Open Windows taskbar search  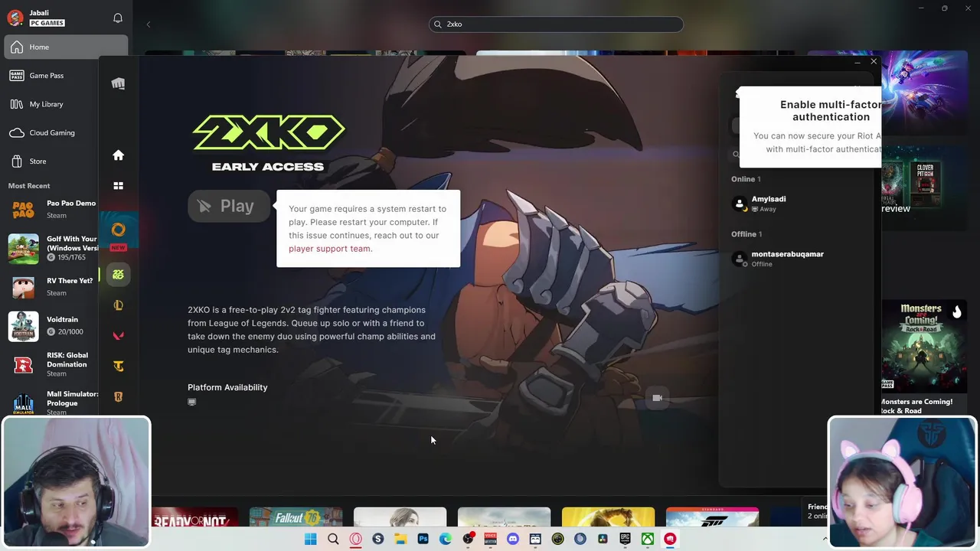[333, 539]
